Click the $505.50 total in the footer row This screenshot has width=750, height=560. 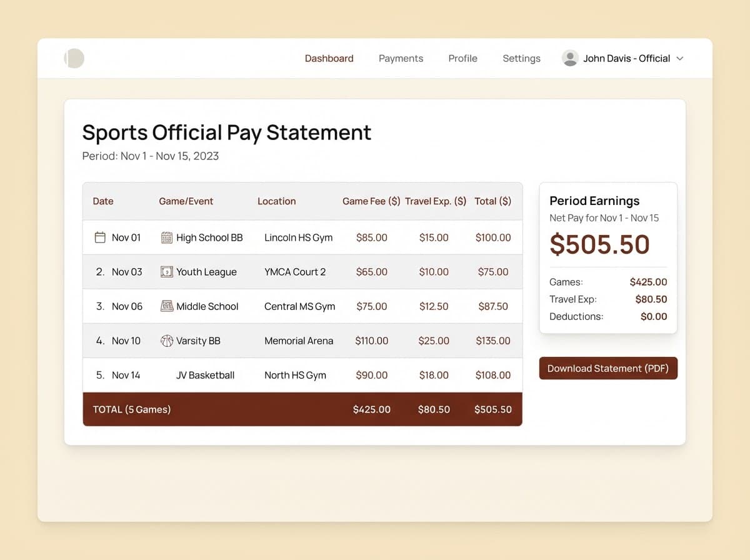(x=493, y=409)
